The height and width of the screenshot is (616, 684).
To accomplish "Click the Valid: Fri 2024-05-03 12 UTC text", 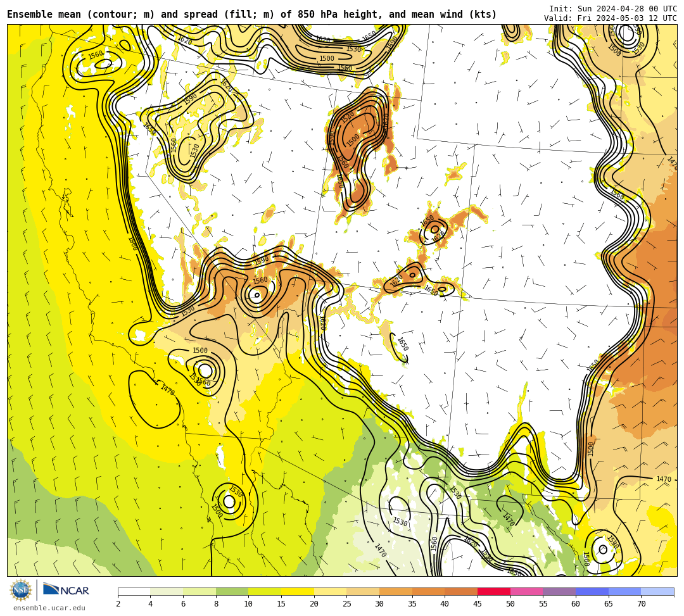I will tap(611, 18).
